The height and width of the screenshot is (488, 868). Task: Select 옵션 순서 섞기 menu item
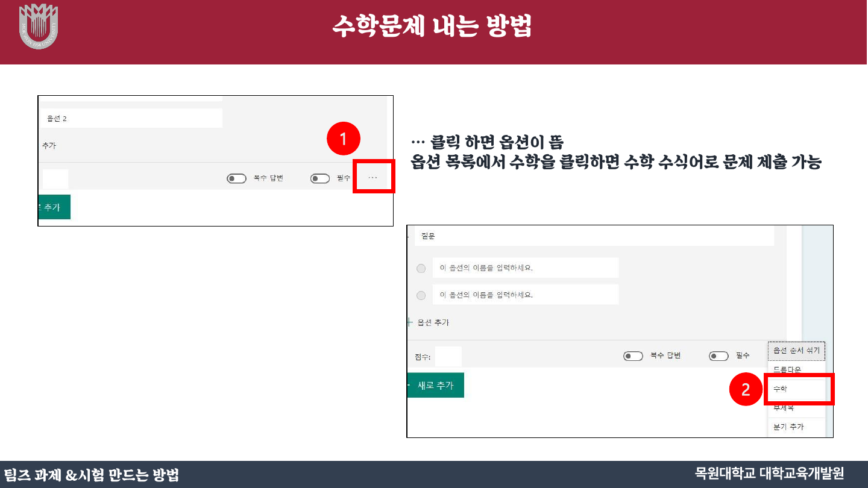[796, 351]
